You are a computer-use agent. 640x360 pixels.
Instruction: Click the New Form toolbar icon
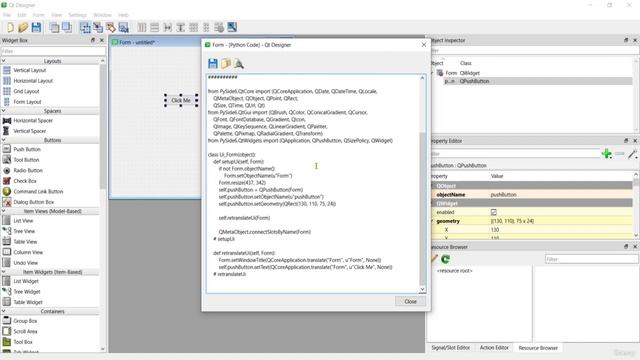10,27
